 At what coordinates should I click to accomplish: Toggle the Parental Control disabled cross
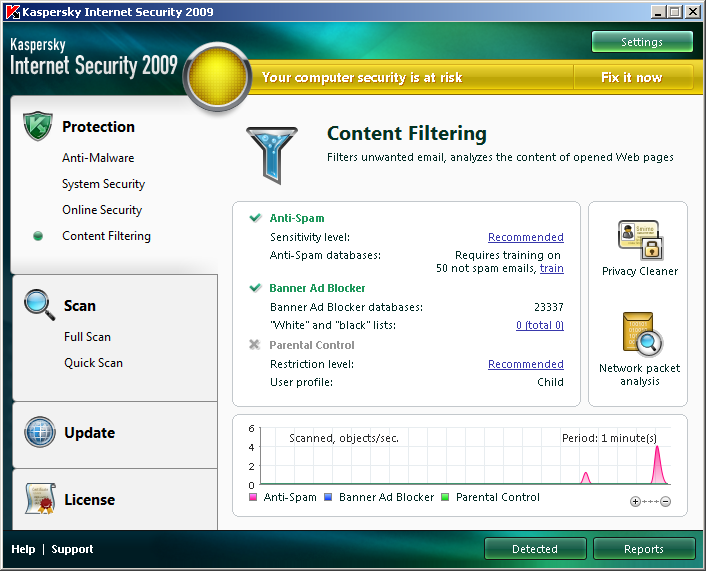[254, 344]
